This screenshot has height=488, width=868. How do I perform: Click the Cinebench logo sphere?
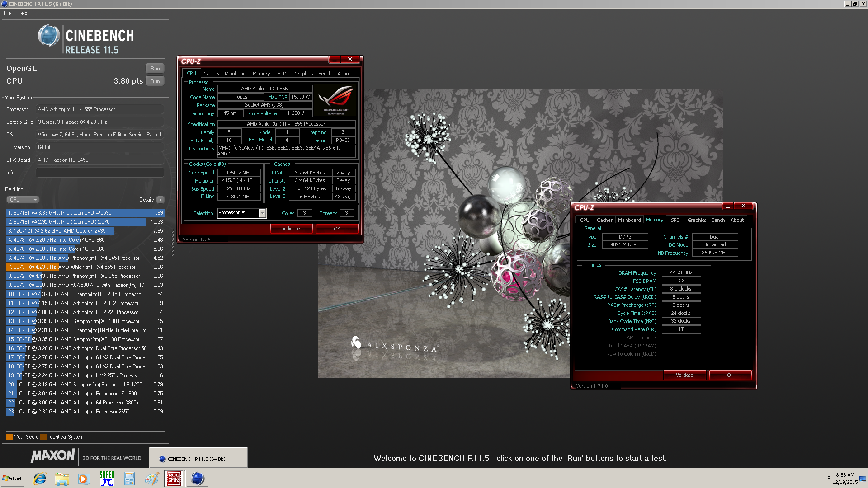click(x=49, y=36)
